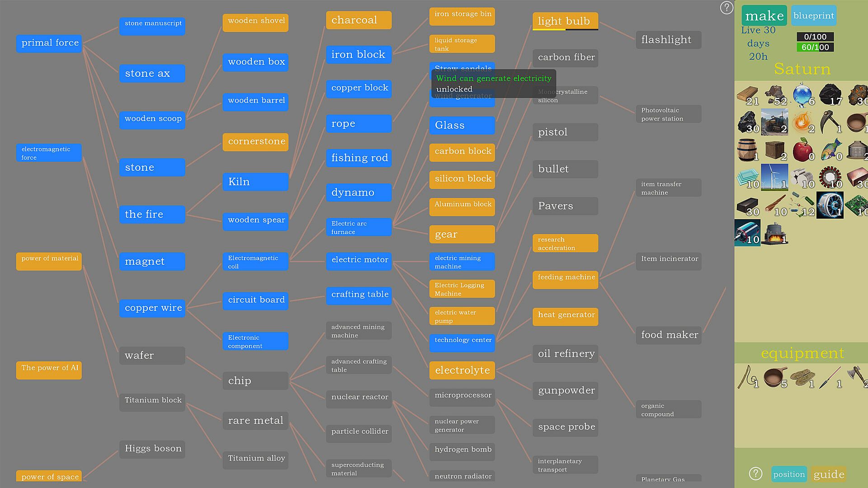
Task: Switch to the make tab
Action: tap(764, 16)
